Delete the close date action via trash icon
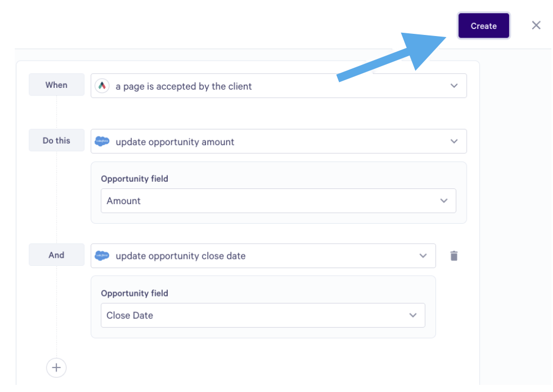553x392 pixels. click(454, 256)
